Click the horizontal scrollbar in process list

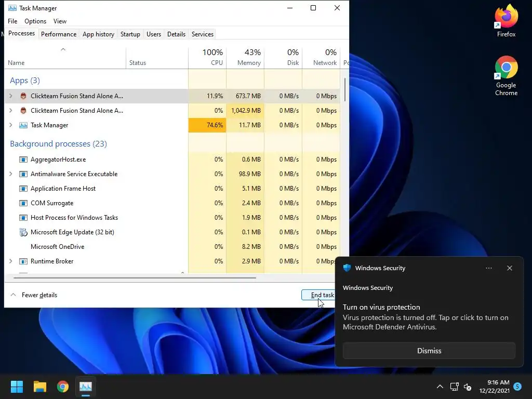(135, 277)
